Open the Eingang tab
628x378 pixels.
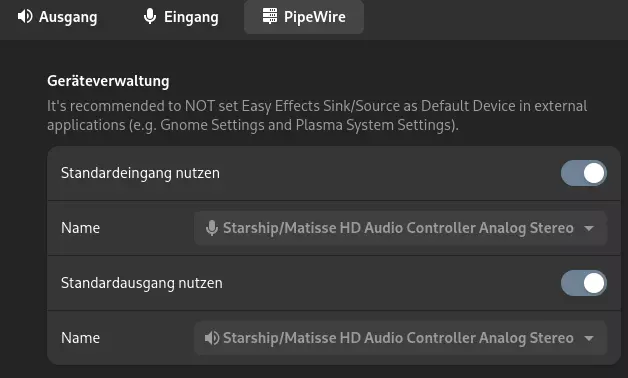[x=181, y=17]
